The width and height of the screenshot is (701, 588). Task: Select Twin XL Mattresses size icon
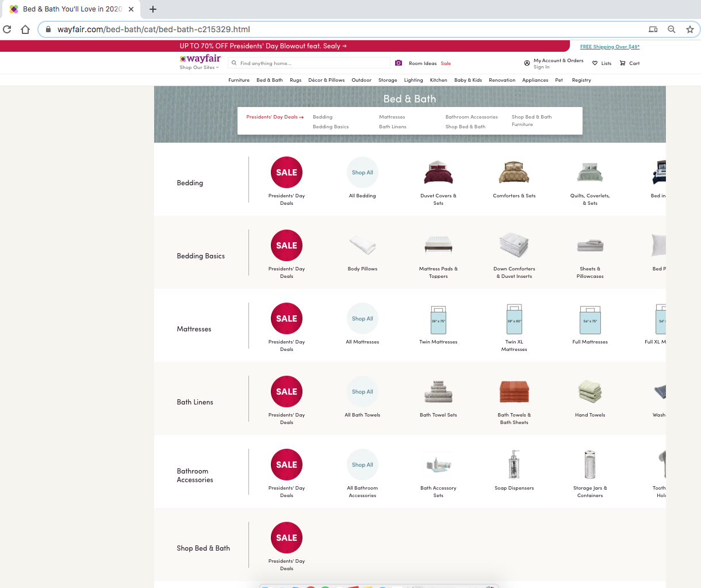point(514,319)
